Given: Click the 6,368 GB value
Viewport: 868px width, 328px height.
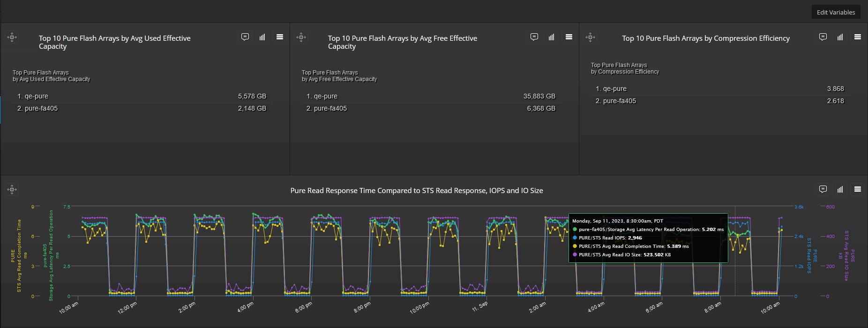Looking at the screenshot, I should click(x=541, y=108).
